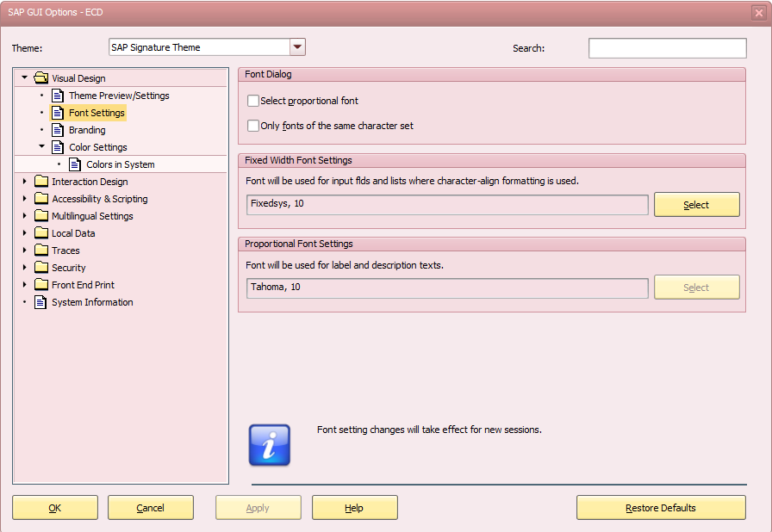
Task: Click the Security folder icon
Action: tap(41, 267)
